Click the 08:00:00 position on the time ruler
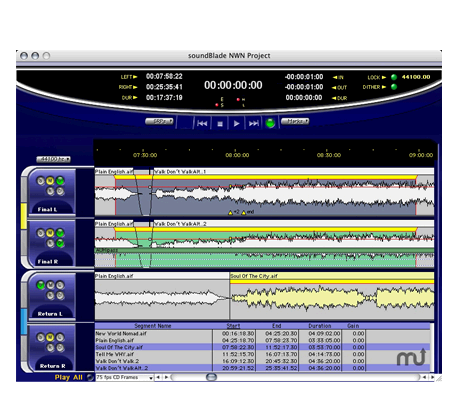460x416 pixels. click(x=237, y=155)
